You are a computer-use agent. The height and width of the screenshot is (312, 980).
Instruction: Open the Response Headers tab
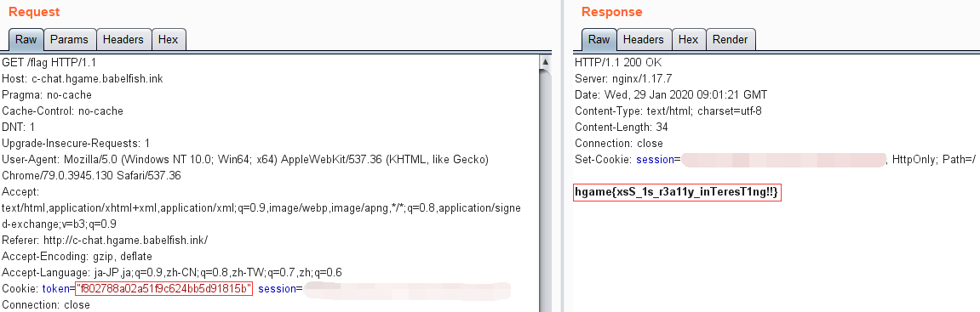pos(644,39)
